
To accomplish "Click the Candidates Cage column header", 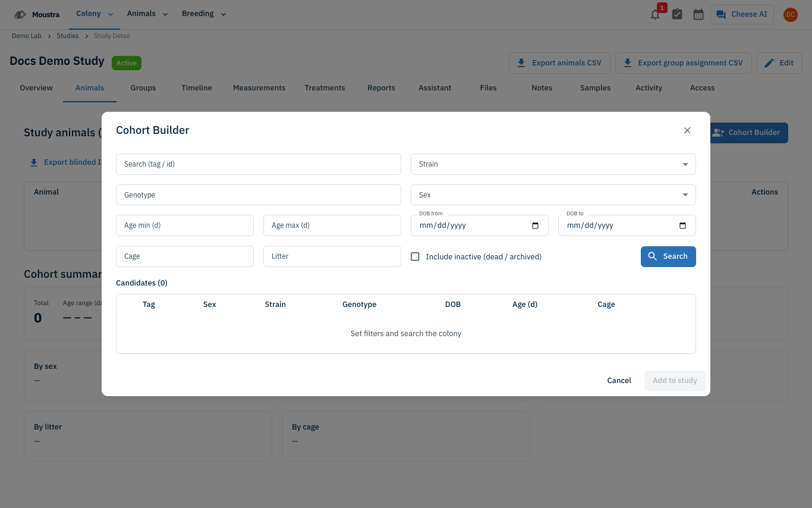I will (x=606, y=305).
